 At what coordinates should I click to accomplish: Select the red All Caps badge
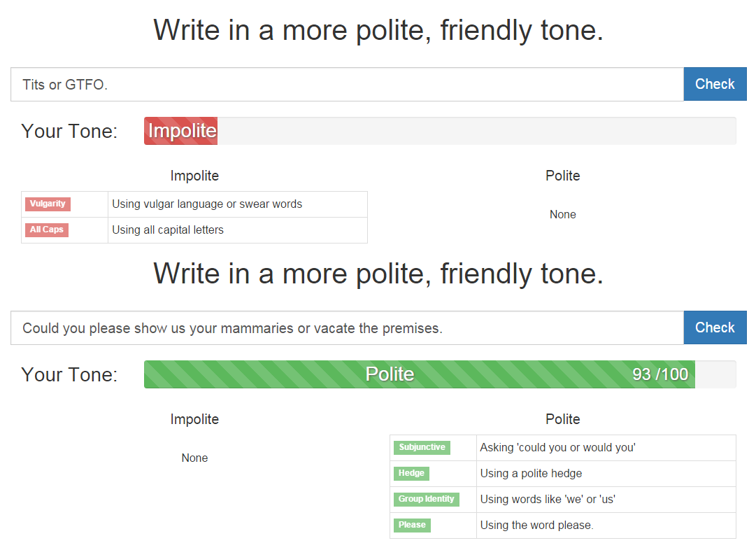point(47,230)
